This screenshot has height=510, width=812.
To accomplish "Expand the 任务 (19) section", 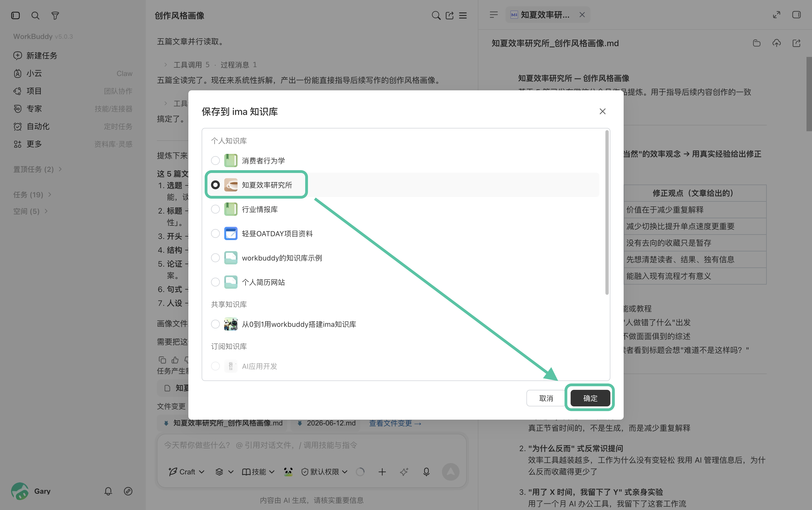I will (32, 194).
